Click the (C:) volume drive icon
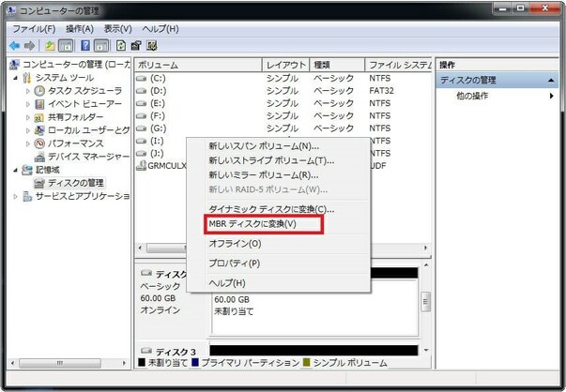The image size is (566, 392). (141, 78)
